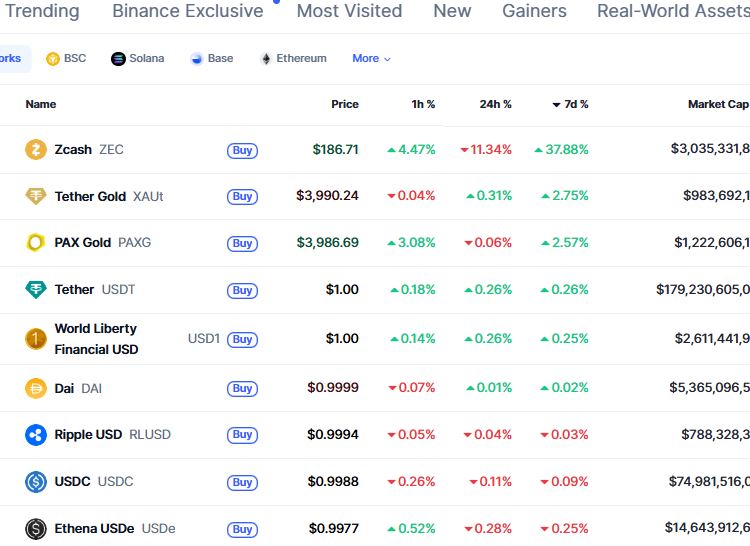Switch to the Gainers tab
This screenshot has height=546, width=750.
534,12
